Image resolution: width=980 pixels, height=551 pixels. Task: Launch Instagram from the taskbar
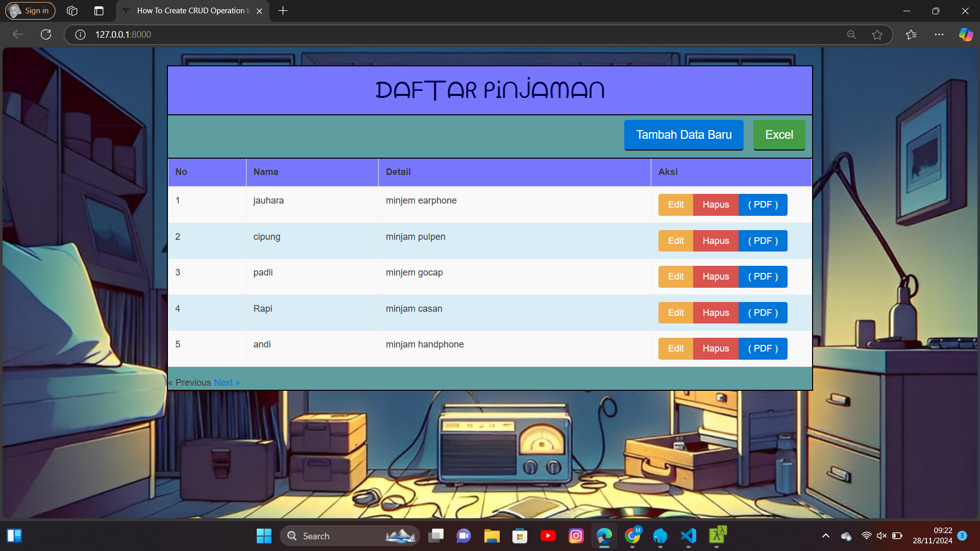[576, 536]
